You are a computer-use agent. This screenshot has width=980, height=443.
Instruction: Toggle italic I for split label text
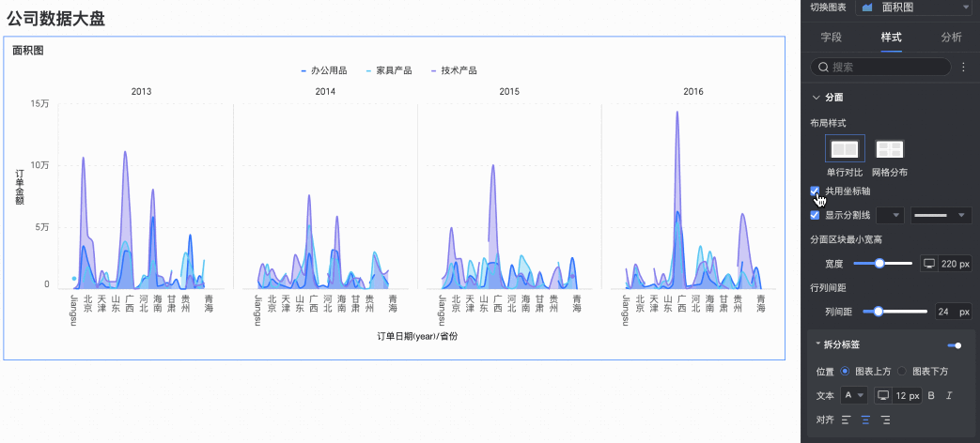(949, 395)
